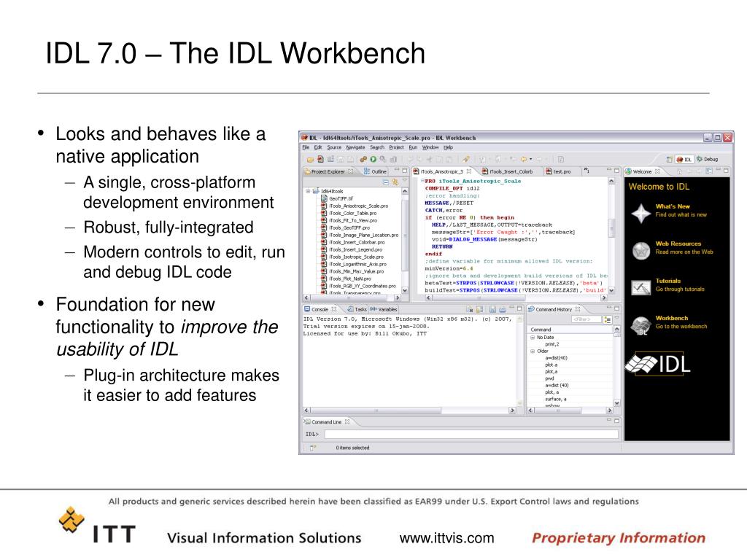Click link with editor icon in Project Explorer

point(395,182)
